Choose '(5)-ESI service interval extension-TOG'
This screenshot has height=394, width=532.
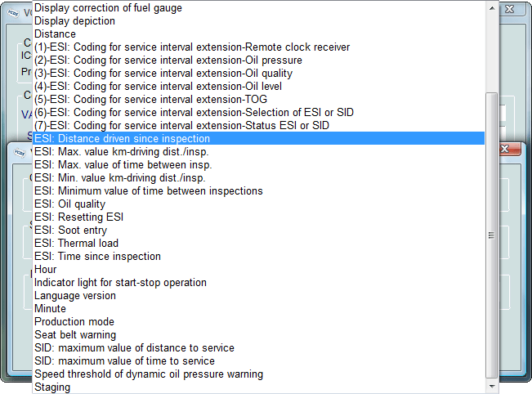click(x=258, y=99)
